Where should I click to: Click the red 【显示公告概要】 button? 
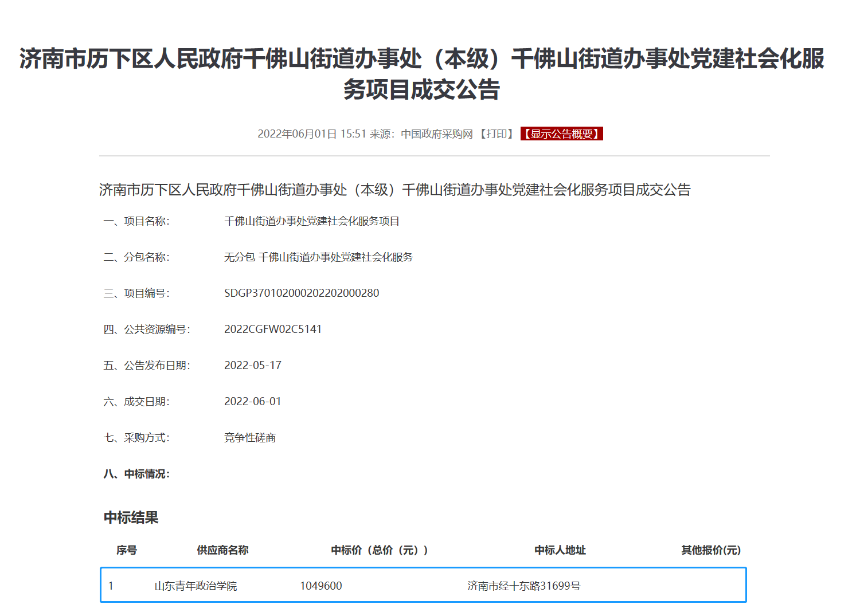point(561,134)
